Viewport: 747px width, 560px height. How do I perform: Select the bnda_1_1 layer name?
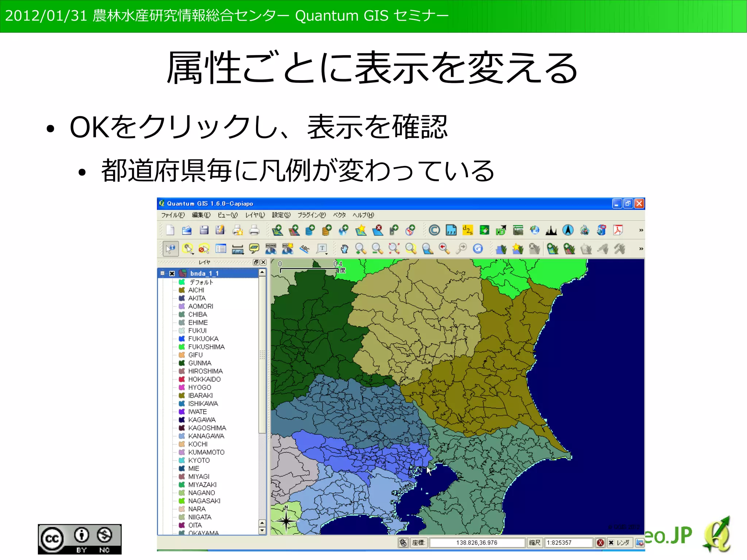[204, 274]
